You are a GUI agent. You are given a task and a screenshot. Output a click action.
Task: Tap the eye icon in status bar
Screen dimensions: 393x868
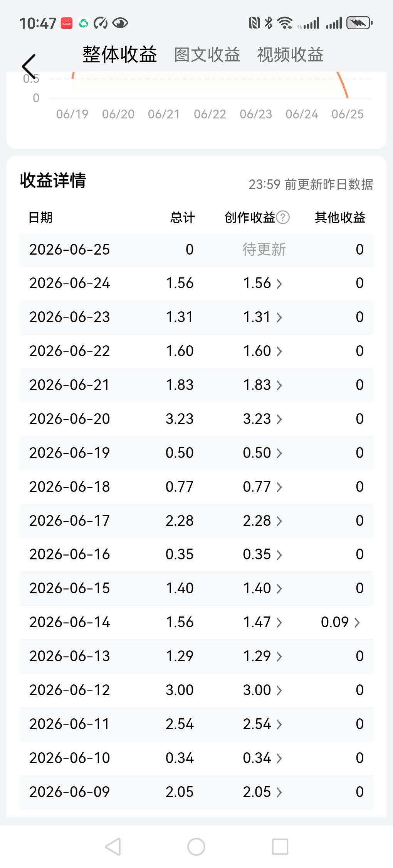(120, 24)
